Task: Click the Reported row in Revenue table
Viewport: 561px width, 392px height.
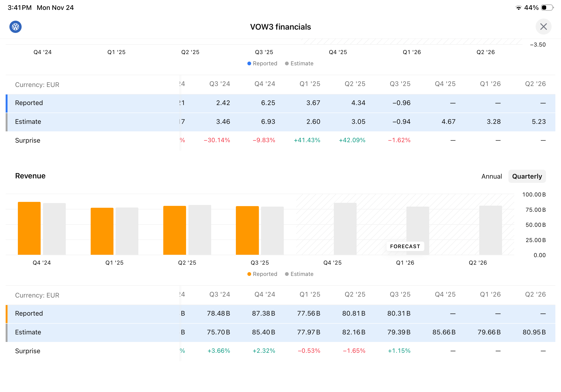Action: click(29, 313)
